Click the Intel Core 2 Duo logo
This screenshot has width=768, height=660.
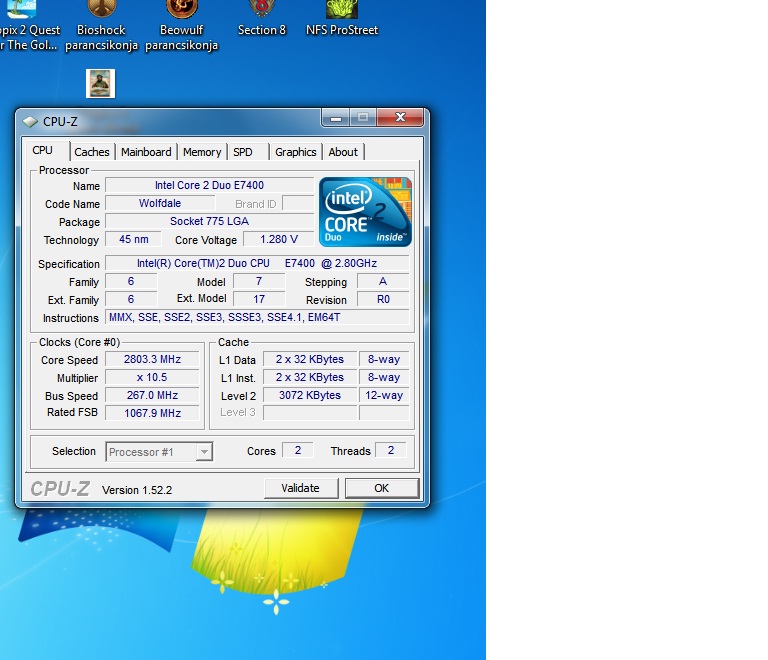365,212
